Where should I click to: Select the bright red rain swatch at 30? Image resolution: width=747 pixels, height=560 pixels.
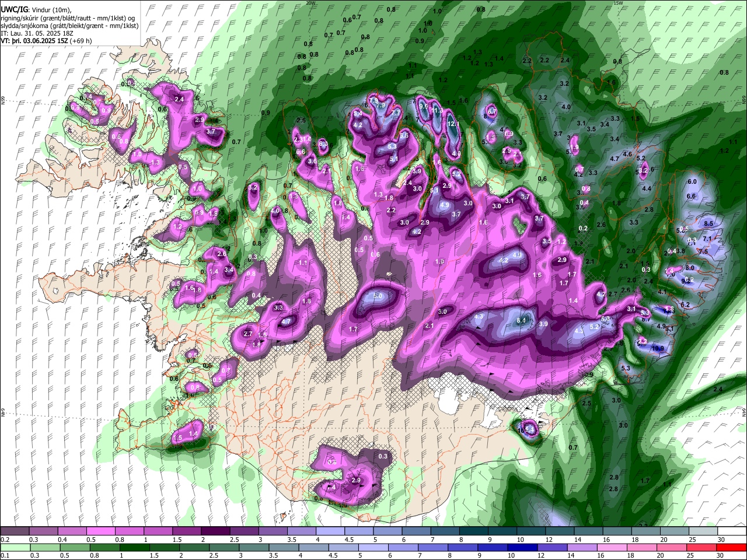(x=732, y=547)
